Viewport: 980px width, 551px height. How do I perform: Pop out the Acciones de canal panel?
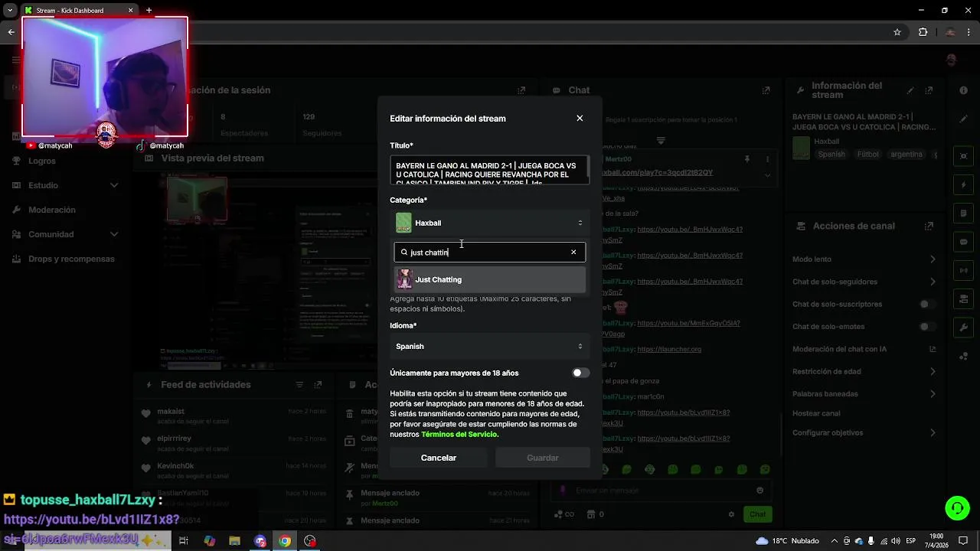coord(929,226)
